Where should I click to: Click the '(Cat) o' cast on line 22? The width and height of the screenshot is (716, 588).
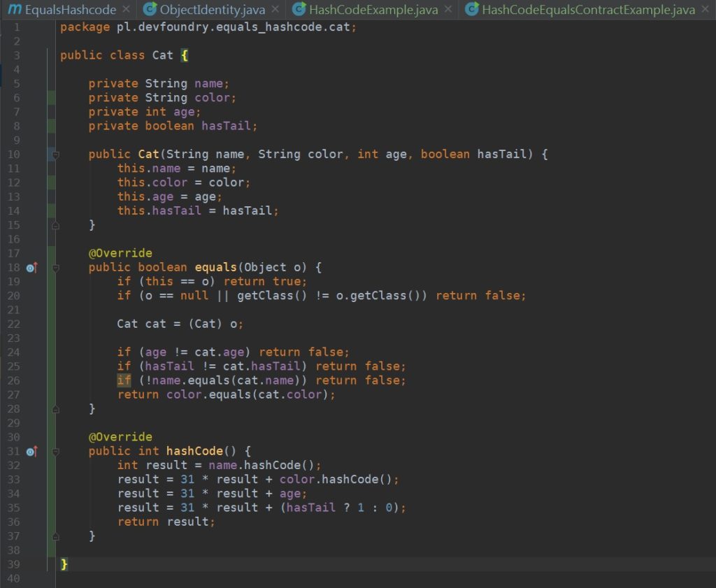(213, 324)
